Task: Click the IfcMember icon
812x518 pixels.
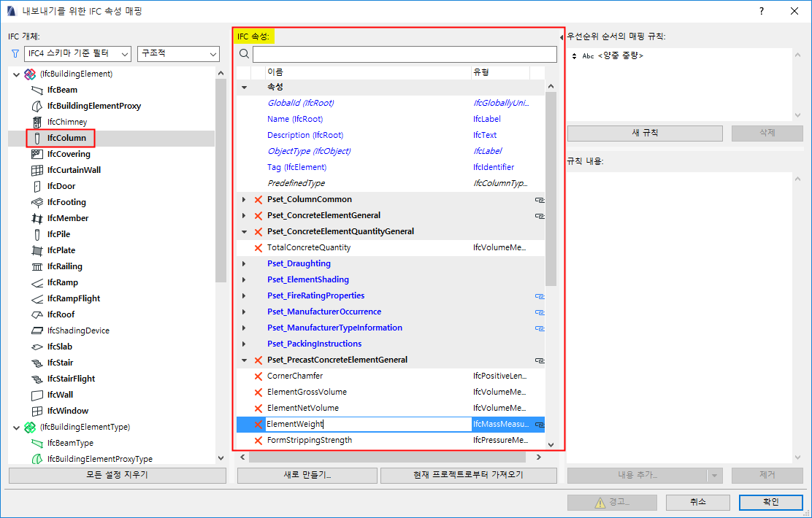Action: (x=37, y=218)
